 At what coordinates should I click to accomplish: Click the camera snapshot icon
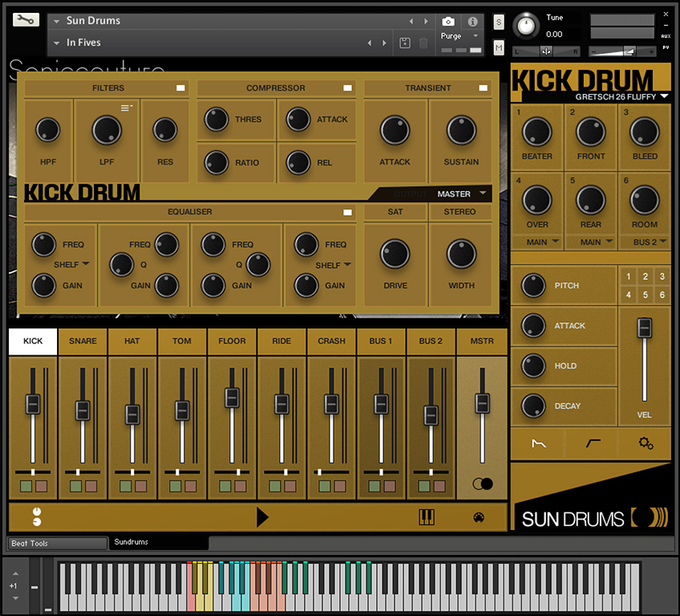pos(448,22)
